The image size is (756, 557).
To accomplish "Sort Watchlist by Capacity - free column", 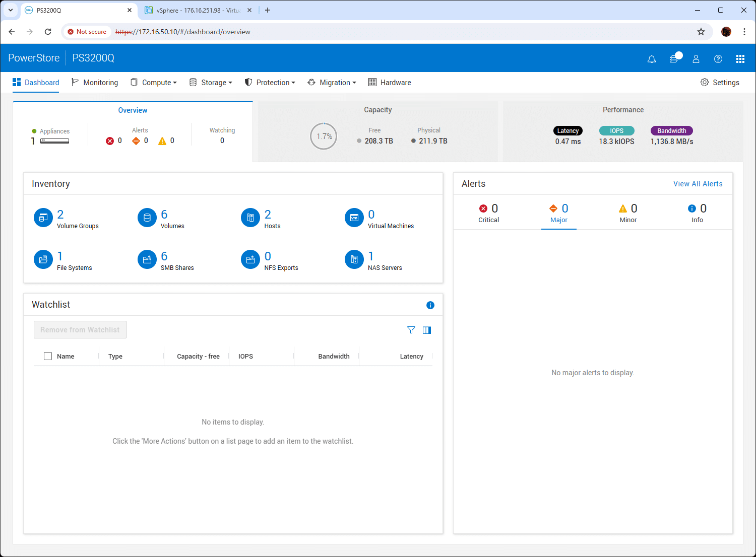I will pos(198,356).
